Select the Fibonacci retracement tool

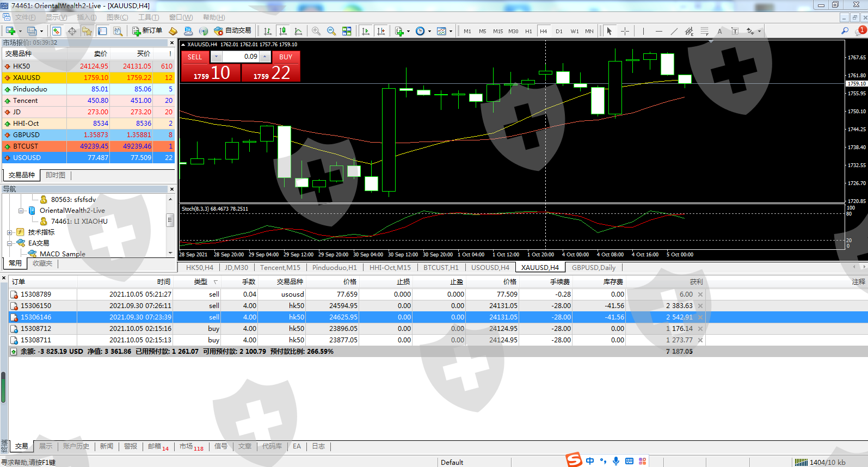coord(704,31)
